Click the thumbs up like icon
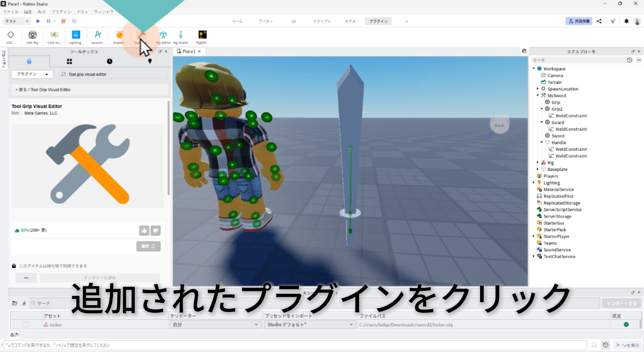Image resolution: width=644 pixels, height=362 pixels. tap(144, 231)
